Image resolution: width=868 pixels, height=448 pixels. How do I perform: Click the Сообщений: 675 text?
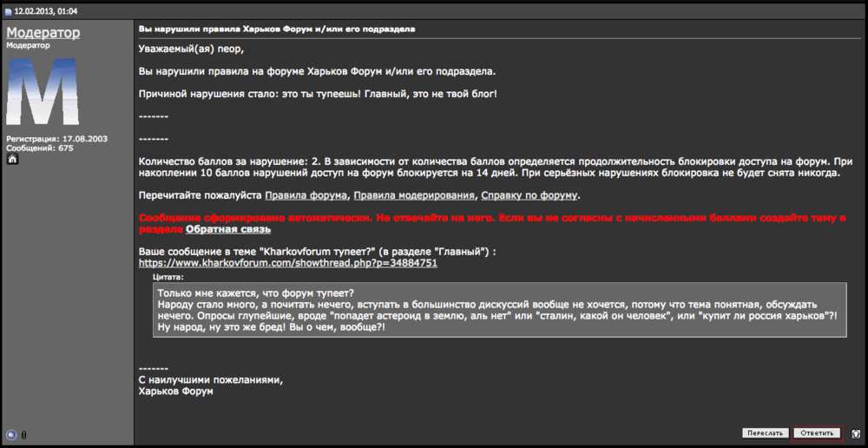pos(40,148)
